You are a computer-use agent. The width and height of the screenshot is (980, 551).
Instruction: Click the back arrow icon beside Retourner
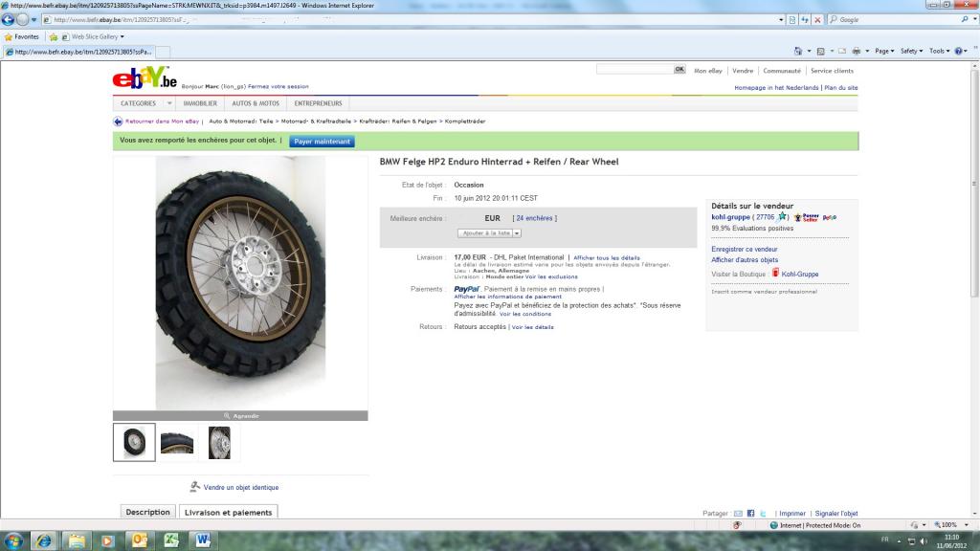pos(118,121)
